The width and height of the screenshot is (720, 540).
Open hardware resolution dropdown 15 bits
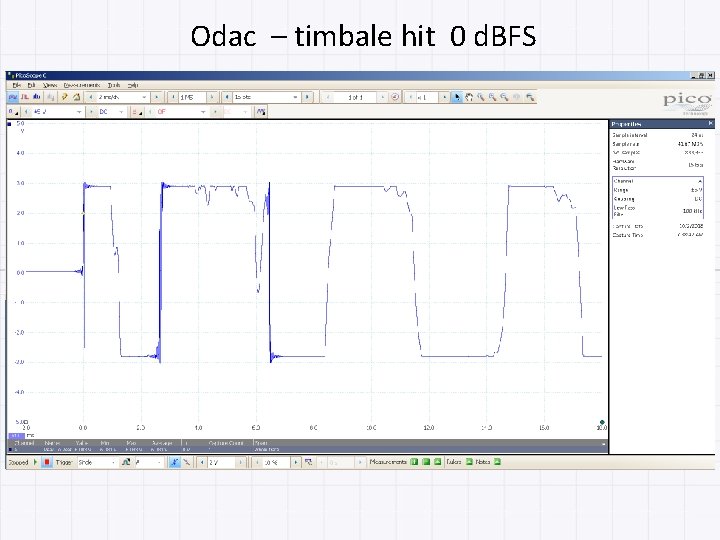pos(266,97)
